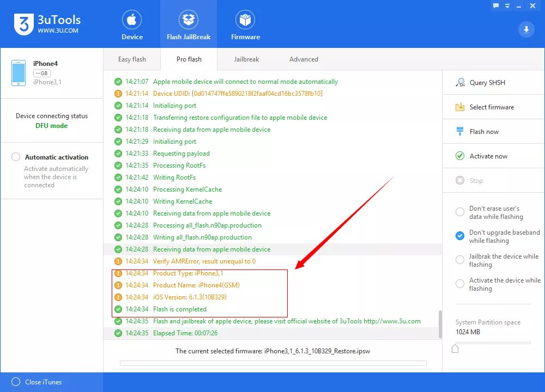Click the iPhone4 device thumbnail
The image size is (545, 392).
19,73
